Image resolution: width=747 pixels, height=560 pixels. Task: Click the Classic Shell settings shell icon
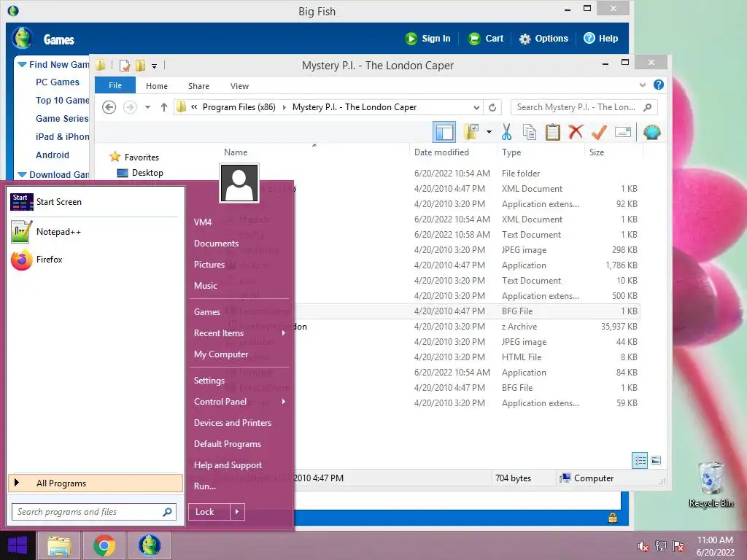(651, 132)
